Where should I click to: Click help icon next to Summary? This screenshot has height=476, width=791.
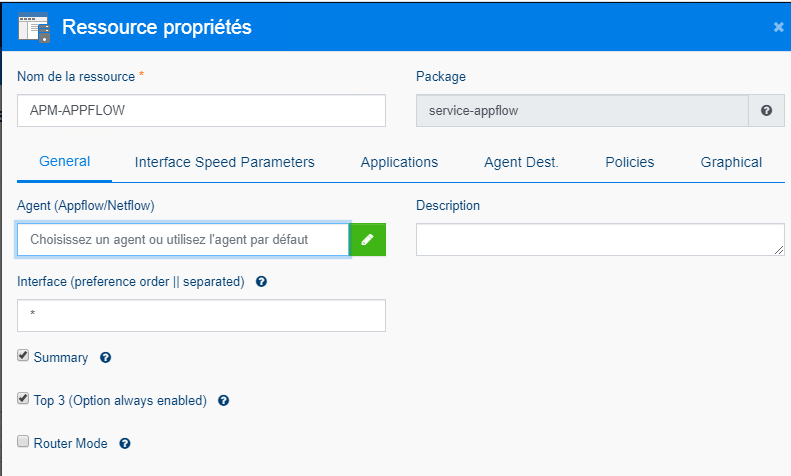pyautogui.click(x=105, y=357)
